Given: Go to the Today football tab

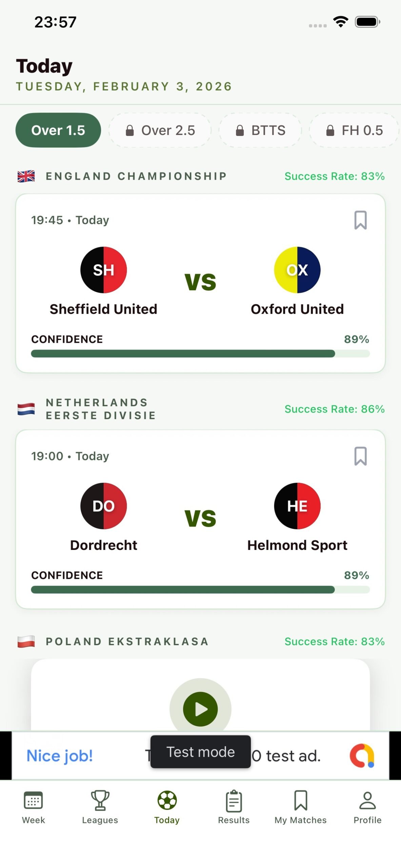Looking at the screenshot, I should pyautogui.click(x=167, y=807).
